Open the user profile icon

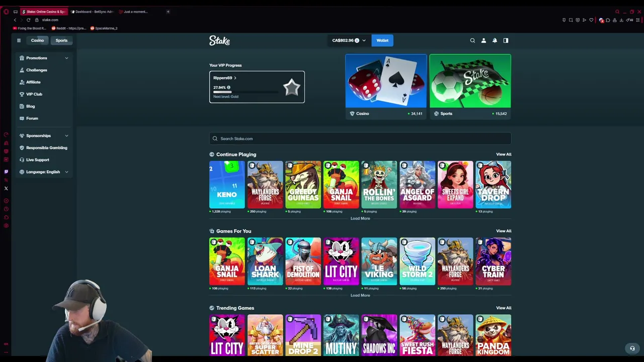(x=484, y=40)
